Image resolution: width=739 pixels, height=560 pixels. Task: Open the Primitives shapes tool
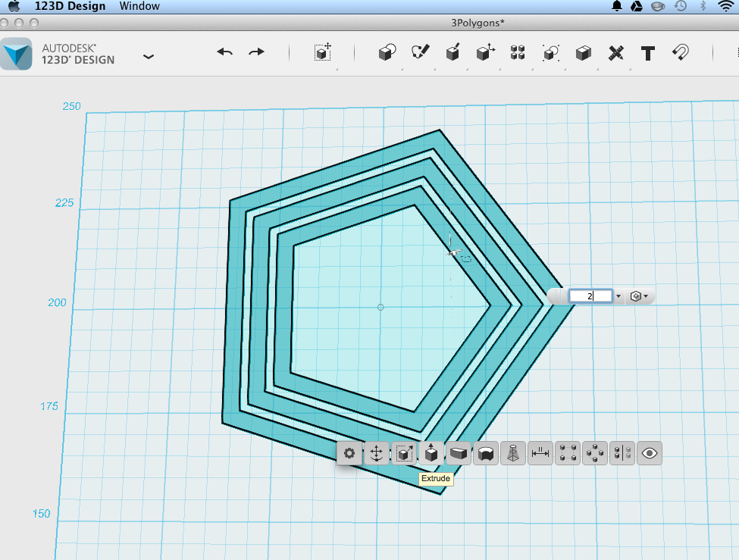tap(387, 52)
